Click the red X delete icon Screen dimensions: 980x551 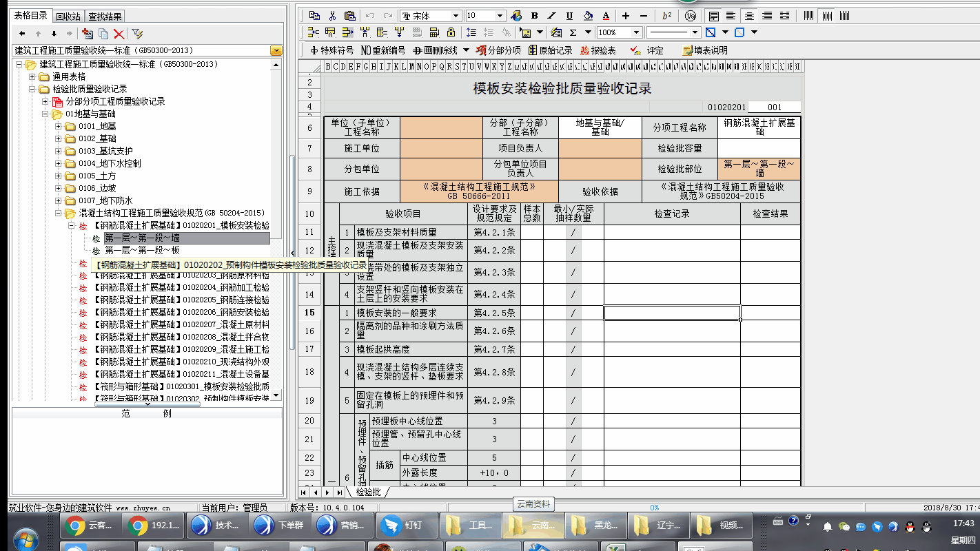pyautogui.click(x=119, y=33)
